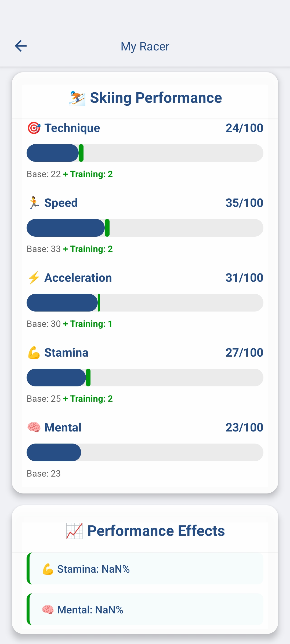Click the Technique 24/100 score
Screen dimensions: 290x644
pyautogui.click(x=244, y=128)
